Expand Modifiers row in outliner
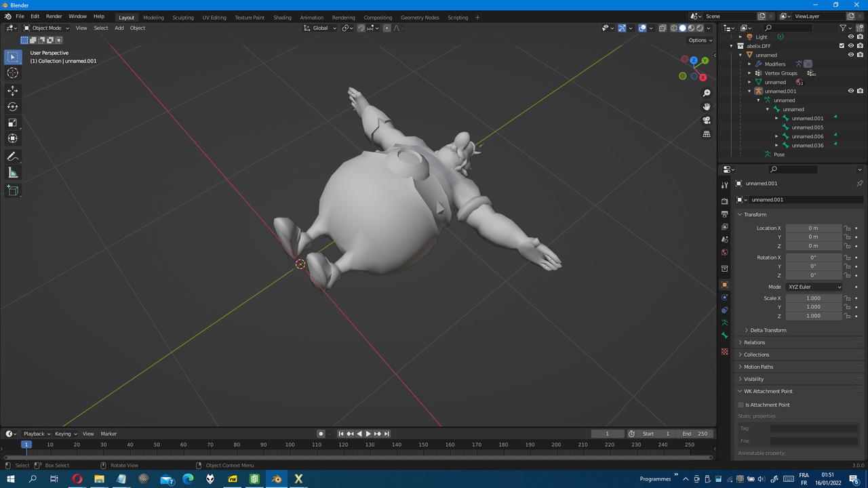868x488 pixels. 749,64
